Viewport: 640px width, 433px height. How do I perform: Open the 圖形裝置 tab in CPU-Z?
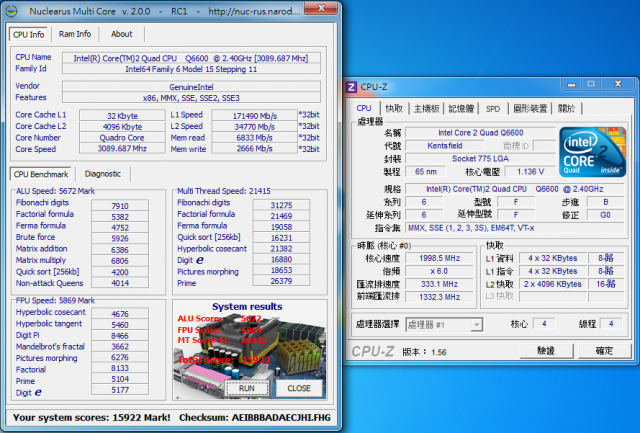(530, 109)
